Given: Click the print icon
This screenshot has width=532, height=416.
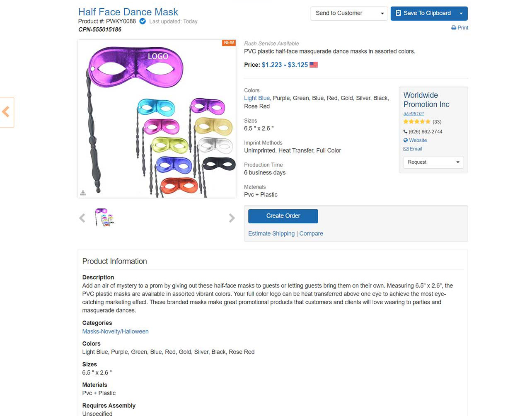Looking at the screenshot, I should tap(454, 28).
